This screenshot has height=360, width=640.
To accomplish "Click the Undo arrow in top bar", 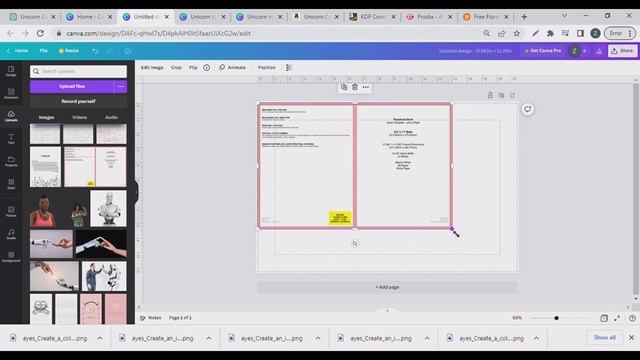I will (x=95, y=51).
